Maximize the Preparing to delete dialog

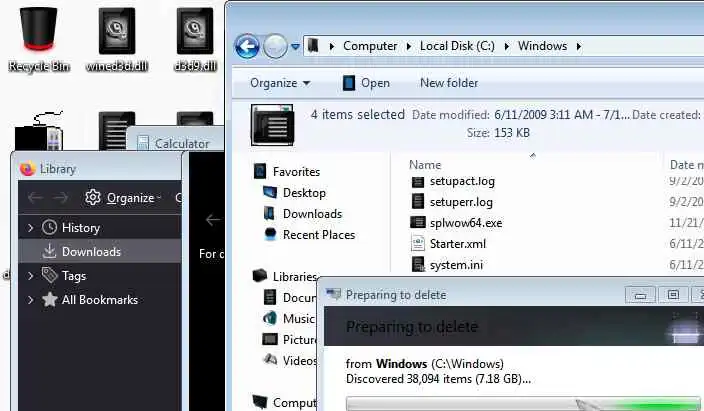coord(673,295)
